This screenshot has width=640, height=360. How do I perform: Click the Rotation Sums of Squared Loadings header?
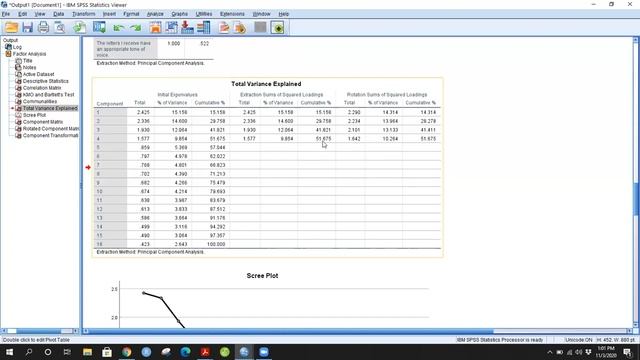(387, 95)
